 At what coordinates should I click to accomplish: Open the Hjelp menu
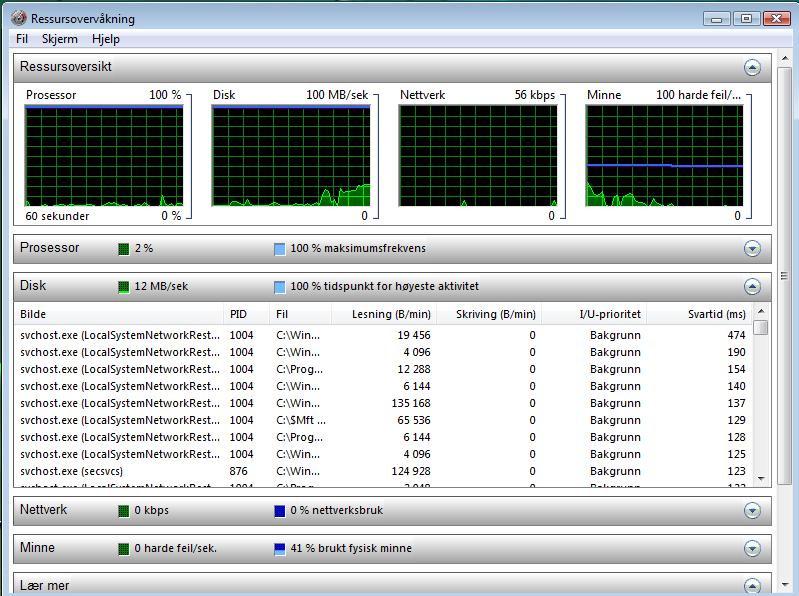pos(106,39)
